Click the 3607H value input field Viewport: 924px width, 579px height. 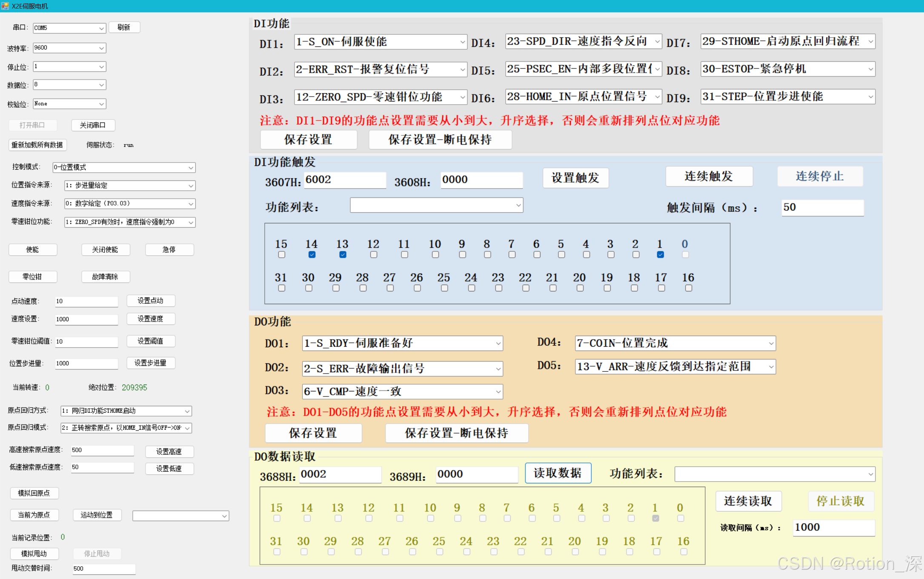click(x=344, y=180)
